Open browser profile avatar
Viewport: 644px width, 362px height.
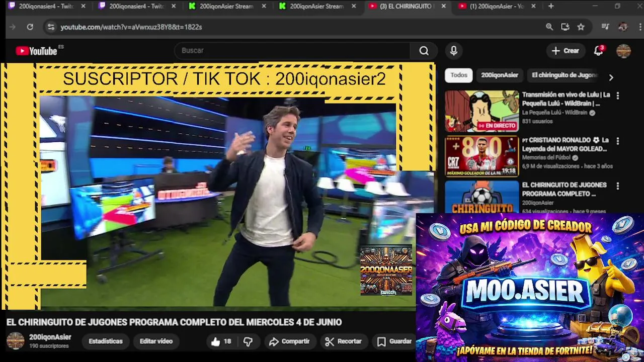(x=623, y=27)
